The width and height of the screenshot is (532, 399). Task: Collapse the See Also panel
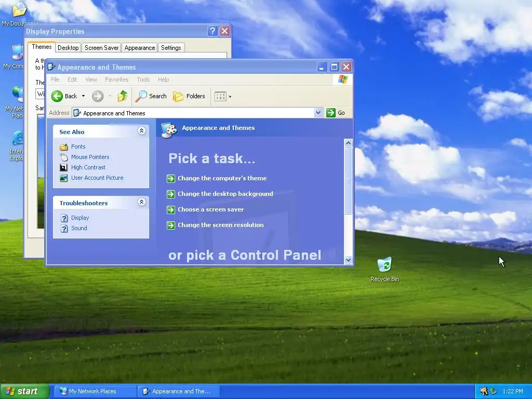tap(141, 130)
